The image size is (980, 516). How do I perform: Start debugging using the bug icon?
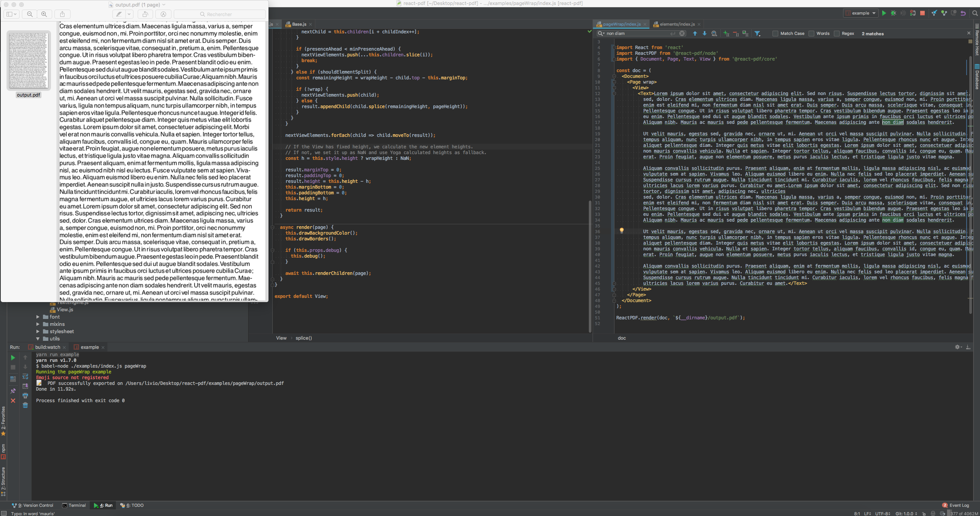(x=894, y=13)
